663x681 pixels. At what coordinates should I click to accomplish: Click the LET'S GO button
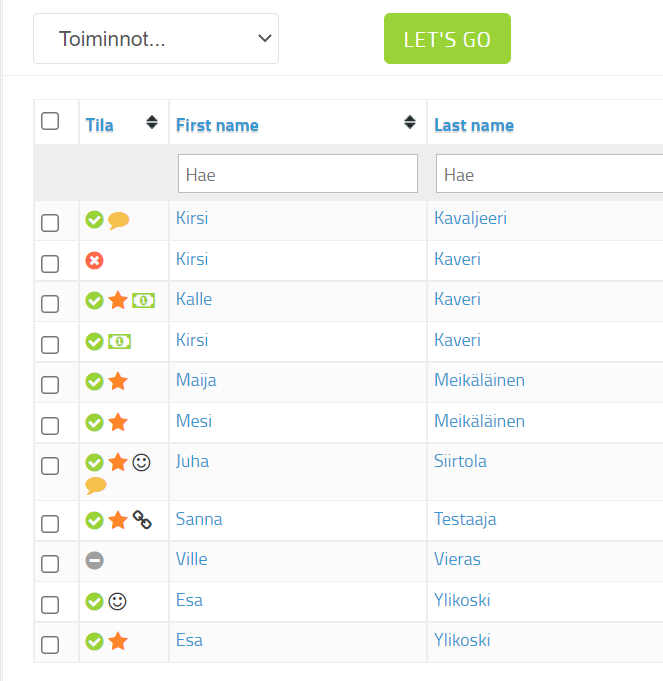point(447,39)
